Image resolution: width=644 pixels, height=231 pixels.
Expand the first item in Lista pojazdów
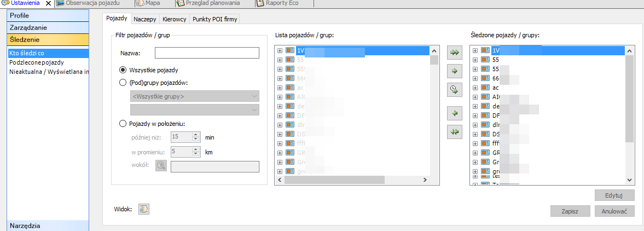(x=280, y=50)
